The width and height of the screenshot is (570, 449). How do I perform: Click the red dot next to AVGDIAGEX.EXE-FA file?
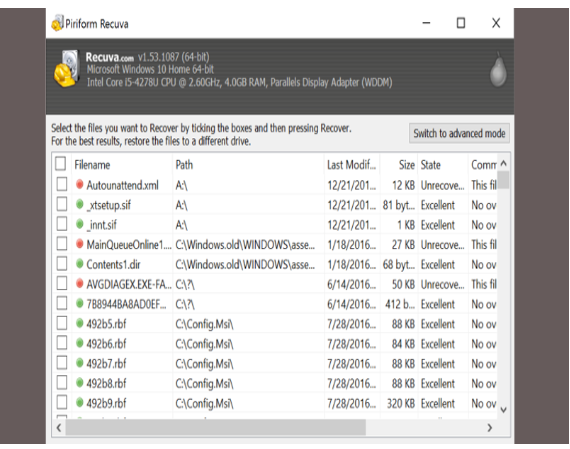coord(80,284)
